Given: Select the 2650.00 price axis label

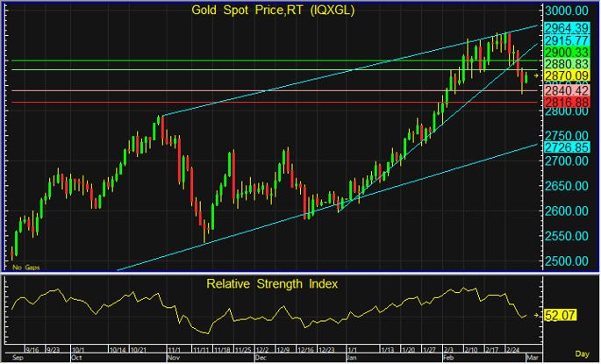Looking at the screenshot, I should point(567,186).
